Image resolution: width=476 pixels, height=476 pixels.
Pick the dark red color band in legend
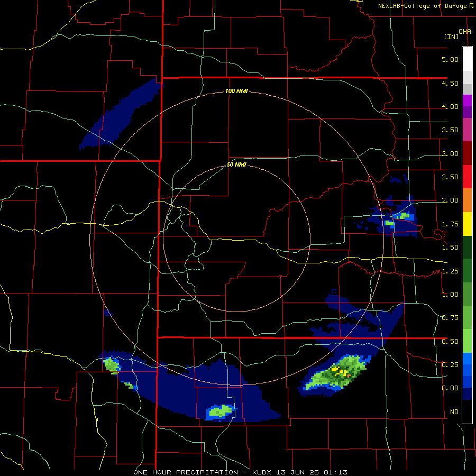pyautogui.click(x=467, y=153)
